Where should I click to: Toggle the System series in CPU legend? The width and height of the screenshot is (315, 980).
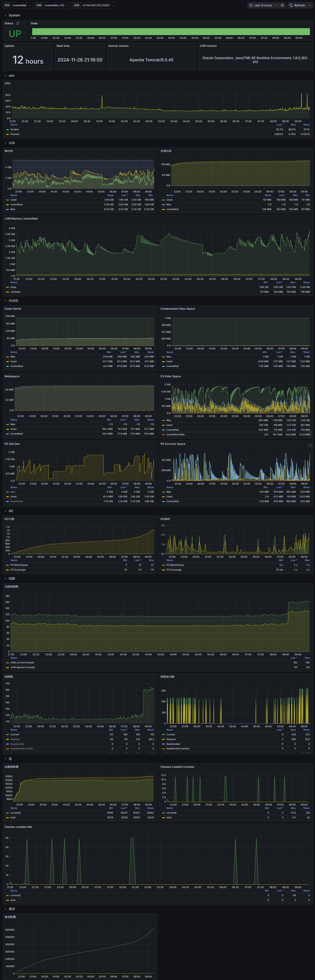[14, 129]
